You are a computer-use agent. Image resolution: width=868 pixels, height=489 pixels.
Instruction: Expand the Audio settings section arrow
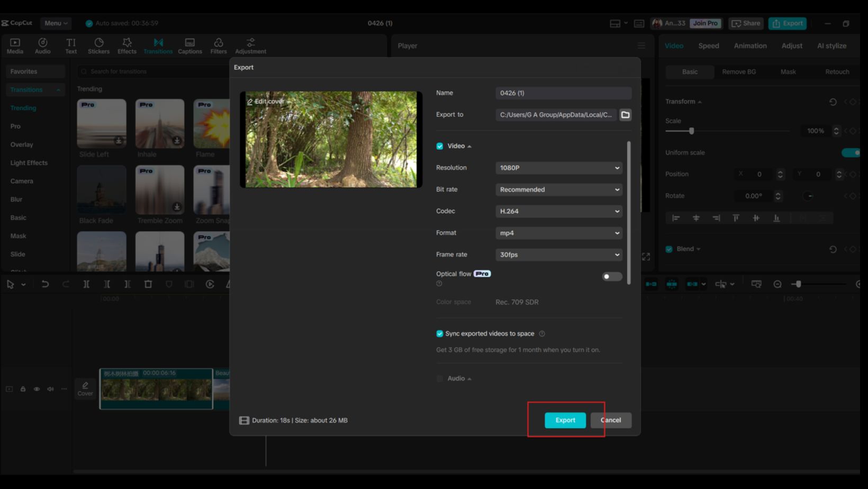pos(469,379)
